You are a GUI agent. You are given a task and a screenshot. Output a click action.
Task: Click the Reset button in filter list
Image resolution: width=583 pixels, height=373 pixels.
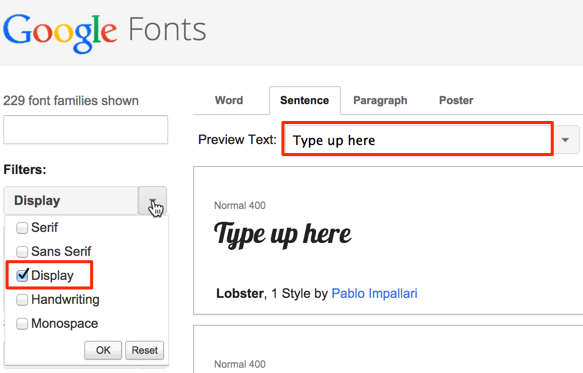(x=145, y=350)
